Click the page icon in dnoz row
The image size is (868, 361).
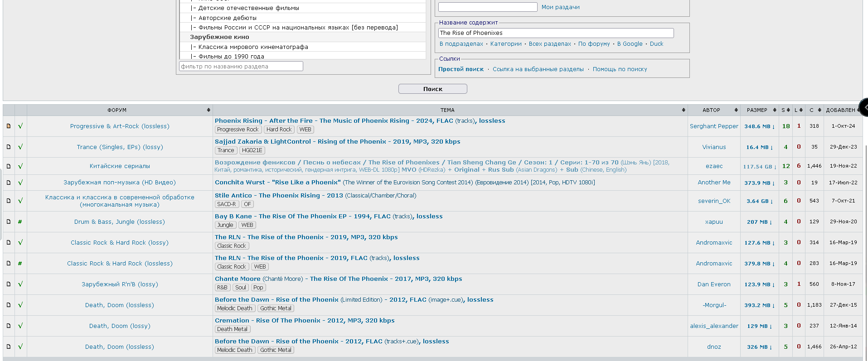9,347
